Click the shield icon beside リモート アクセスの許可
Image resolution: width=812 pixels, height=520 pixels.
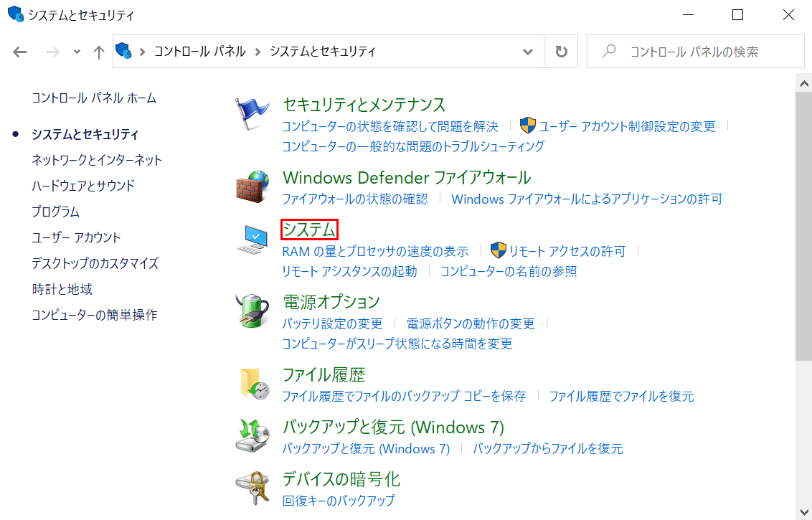(499, 250)
